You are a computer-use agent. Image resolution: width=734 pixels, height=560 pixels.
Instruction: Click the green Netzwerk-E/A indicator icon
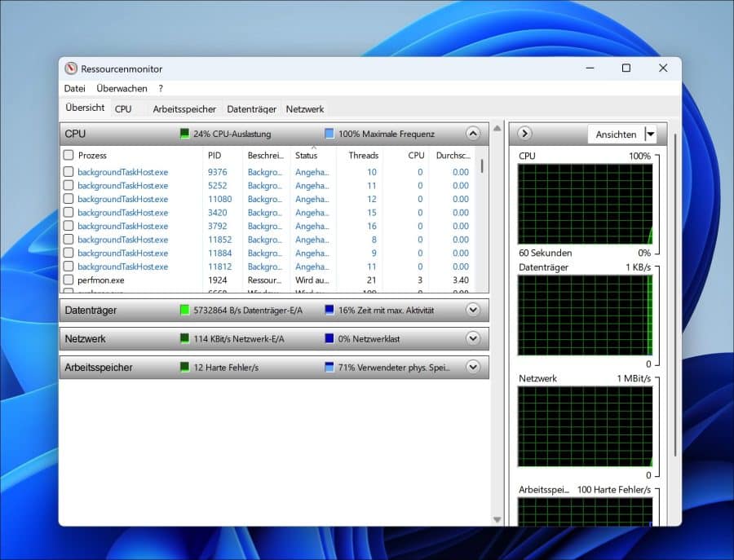click(x=184, y=338)
